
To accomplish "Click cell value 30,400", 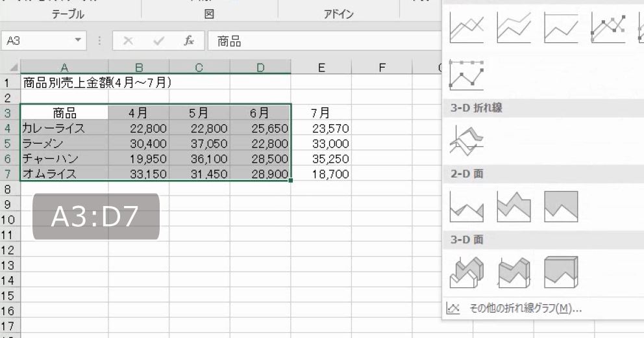I will coord(139,144).
